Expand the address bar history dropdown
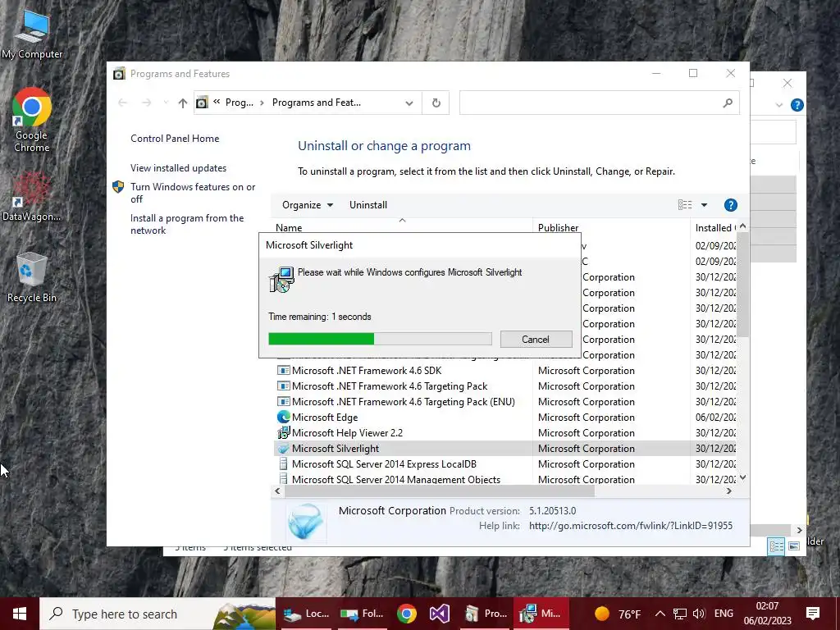 coord(409,103)
